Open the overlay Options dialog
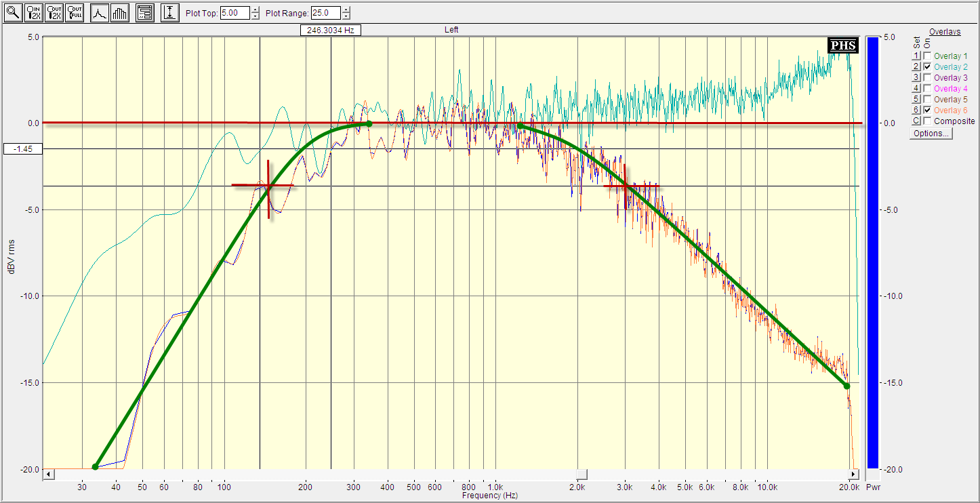 coord(931,134)
